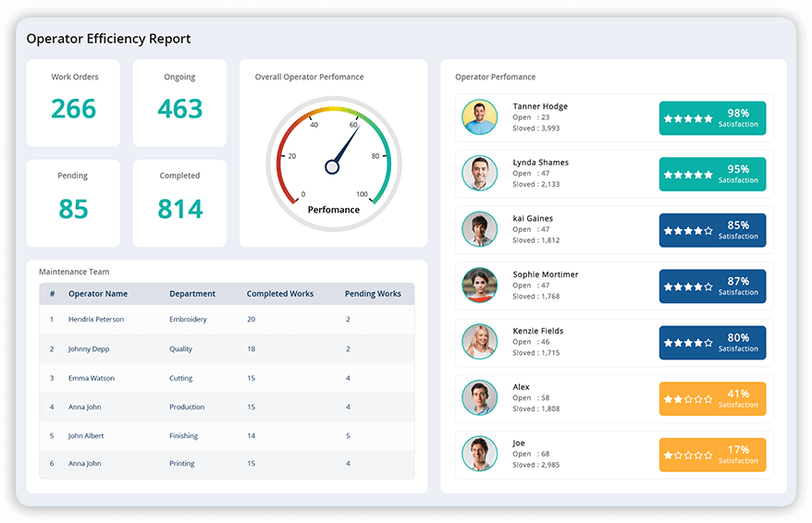Open Joe's profile avatar
Screen dimensions: 812x523
click(x=479, y=454)
